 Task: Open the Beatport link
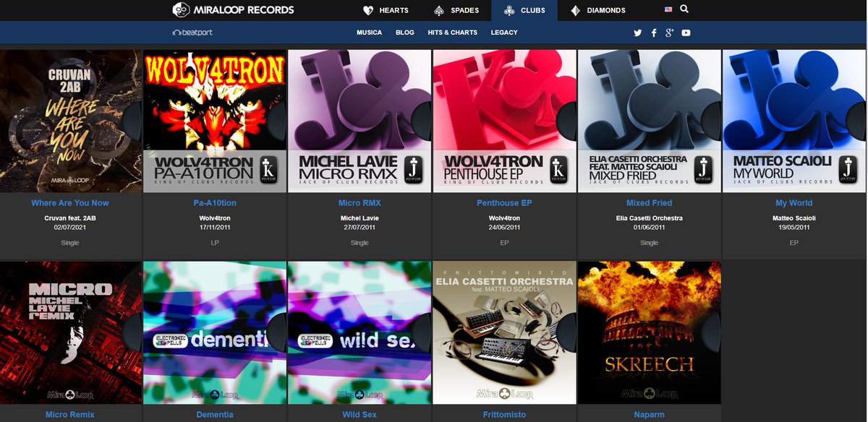(x=192, y=33)
